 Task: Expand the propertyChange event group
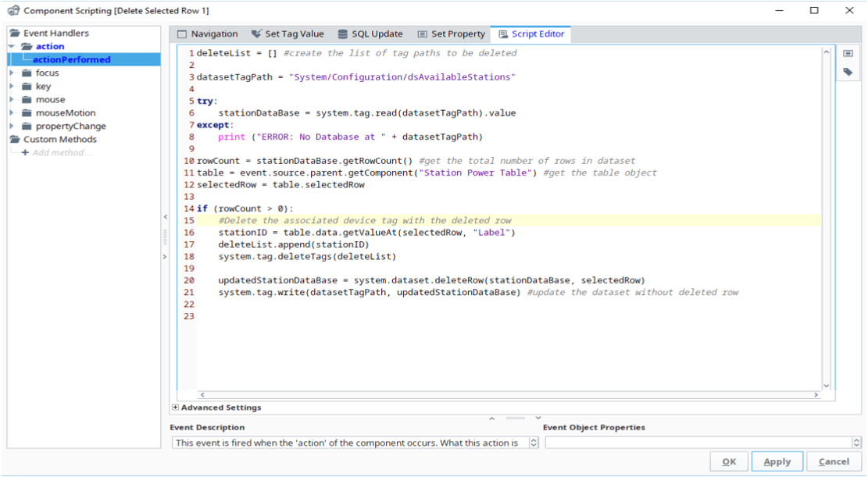tap(12, 126)
